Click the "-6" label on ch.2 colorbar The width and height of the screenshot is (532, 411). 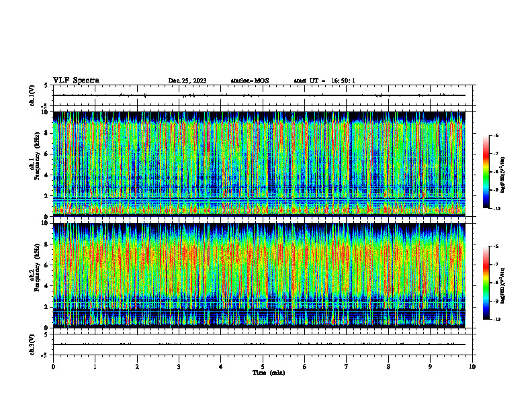(x=496, y=246)
